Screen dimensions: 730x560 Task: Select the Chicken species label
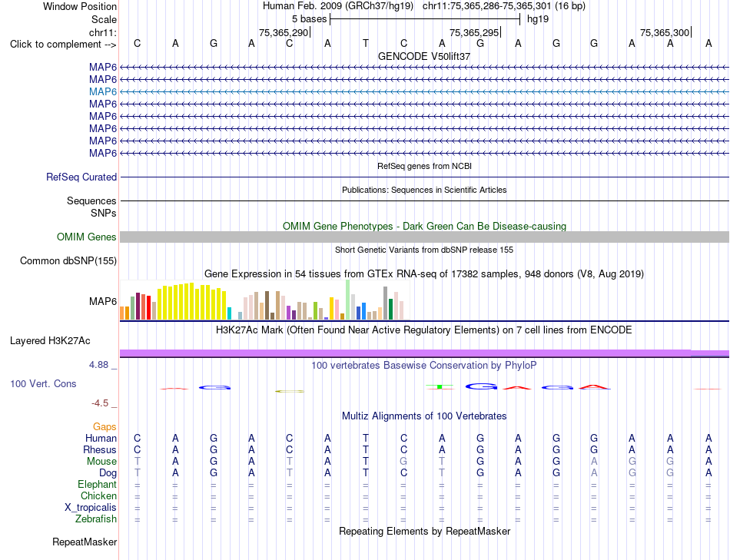[98, 495]
